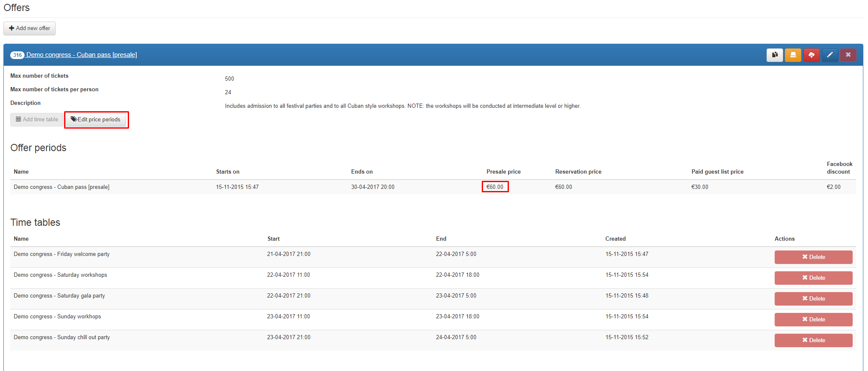This screenshot has width=868, height=371.
Task: Delete the Saturday workshops time table
Action: click(x=813, y=278)
